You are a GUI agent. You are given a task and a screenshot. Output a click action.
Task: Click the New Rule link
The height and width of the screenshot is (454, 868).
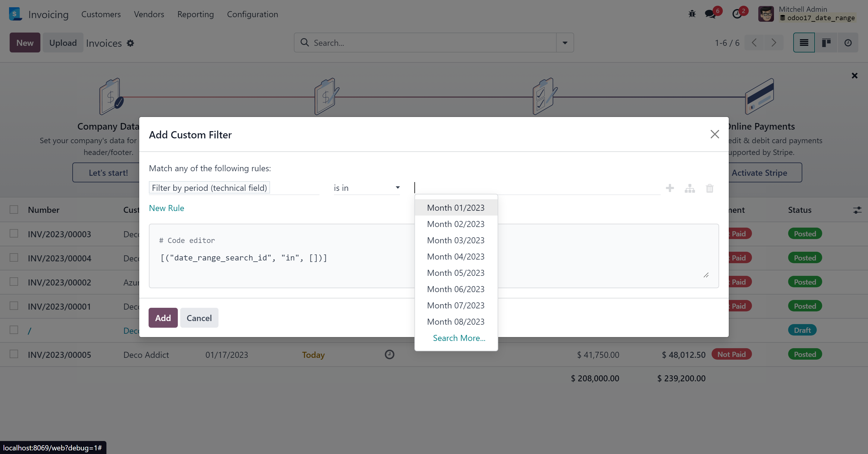pyautogui.click(x=166, y=208)
